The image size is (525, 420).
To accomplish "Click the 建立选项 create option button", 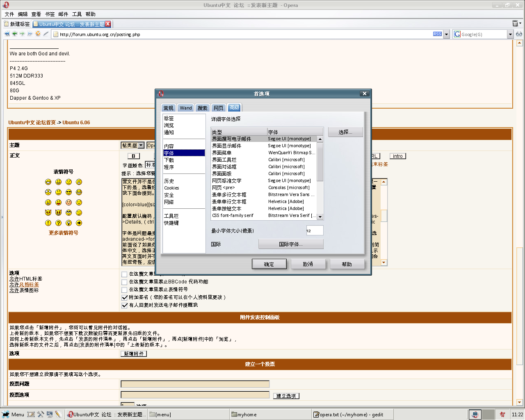I will (x=286, y=396).
